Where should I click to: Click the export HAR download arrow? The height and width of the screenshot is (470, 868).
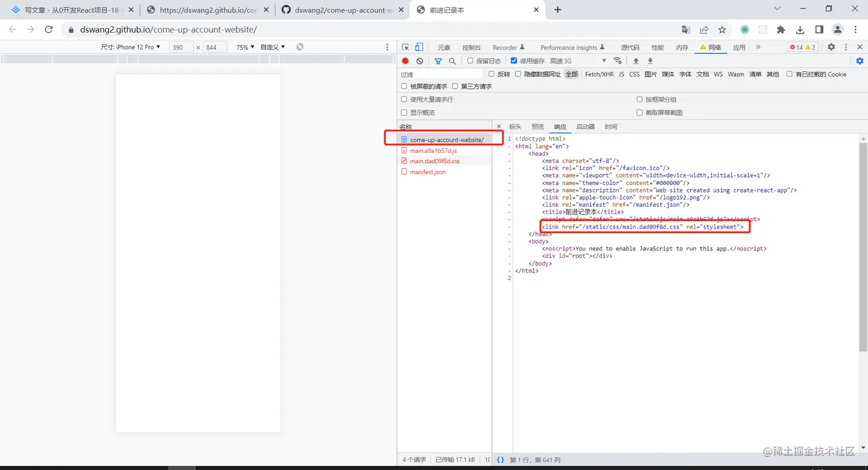650,61
